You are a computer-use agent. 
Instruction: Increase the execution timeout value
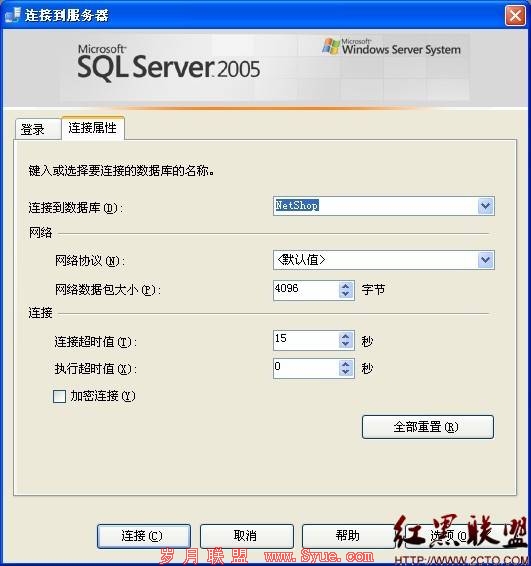pyautogui.click(x=345, y=364)
